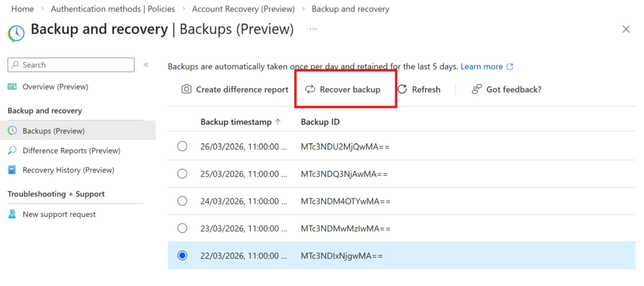Select the 24/03/2026 backup radio button
The width and height of the screenshot is (644, 286).
[182, 201]
